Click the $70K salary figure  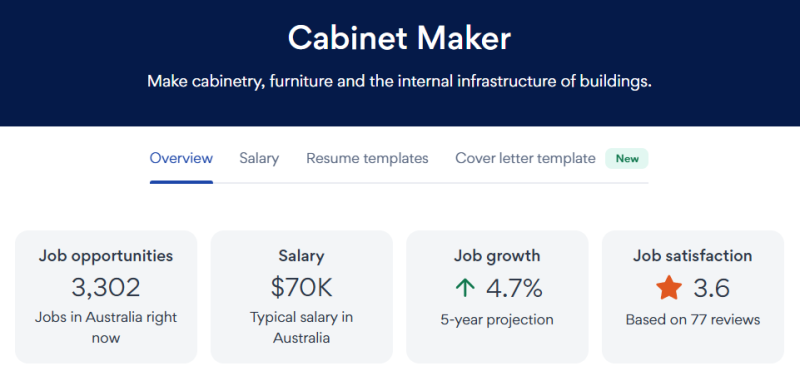tap(302, 288)
